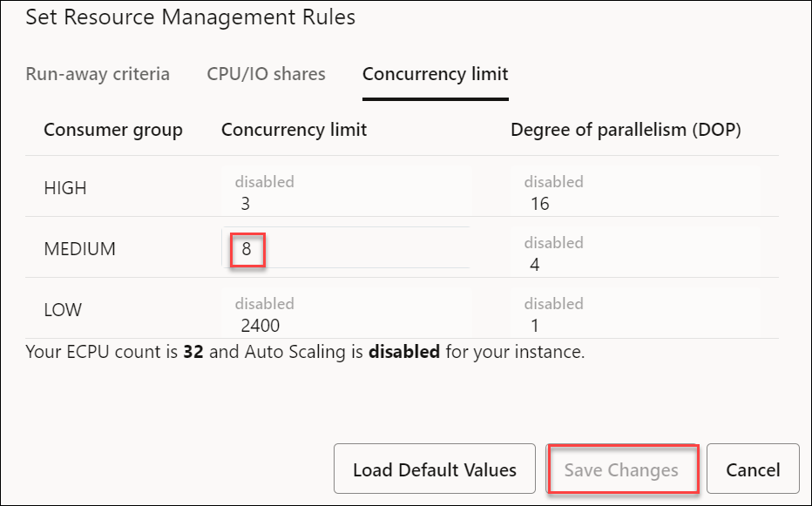Click the HIGH consumer group label

[65, 188]
